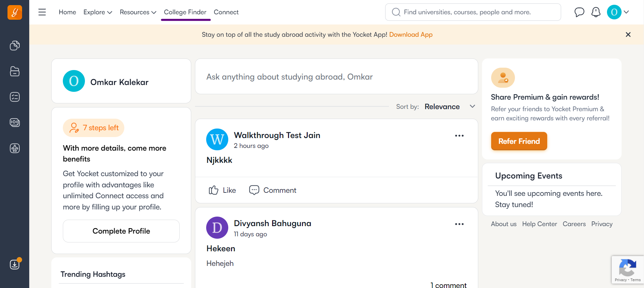Click the Ask anything about studying abroad box
This screenshot has width=644, height=288.
(337, 77)
